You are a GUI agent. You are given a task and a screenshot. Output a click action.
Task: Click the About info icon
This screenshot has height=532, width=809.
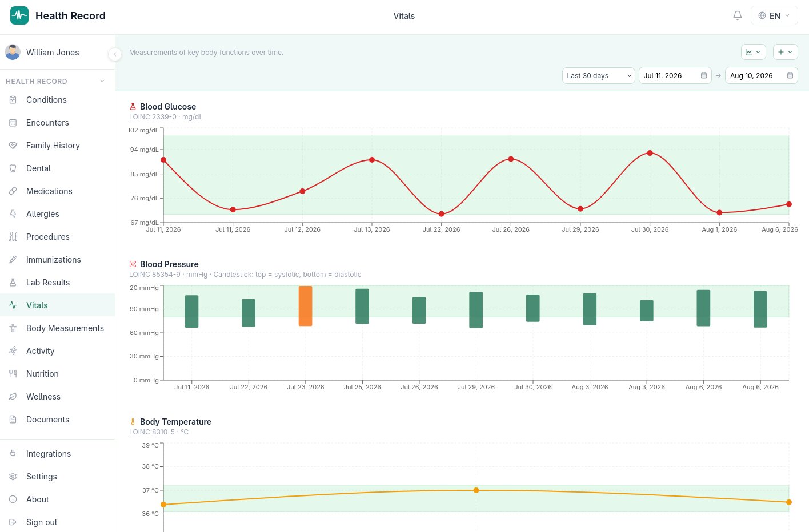tap(13, 499)
